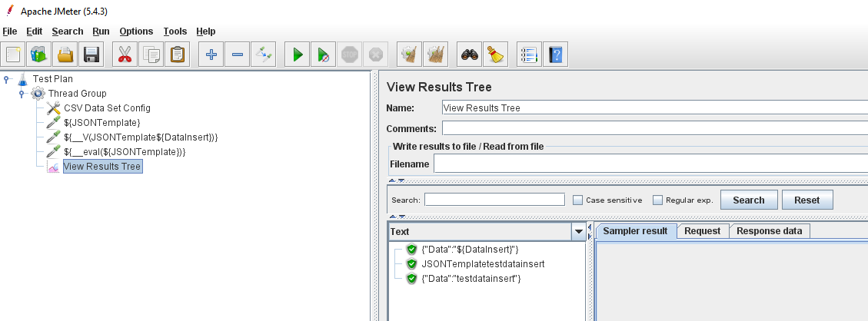
Task: Click the Filename input field
Action: [650, 164]
